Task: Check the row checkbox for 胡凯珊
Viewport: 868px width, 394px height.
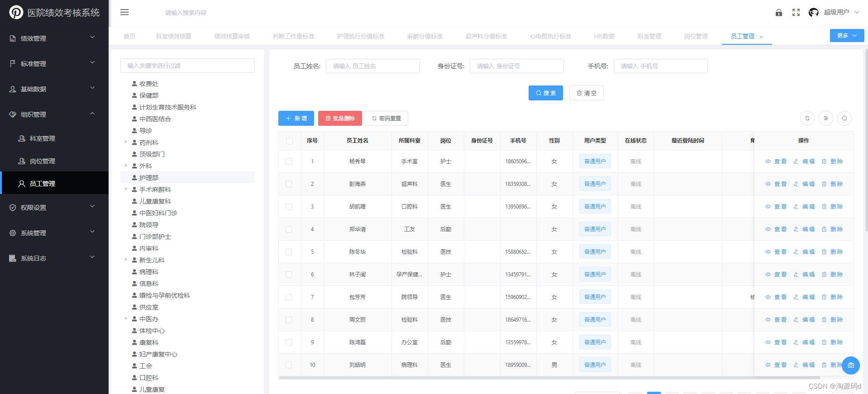Action: click(289, 207)
